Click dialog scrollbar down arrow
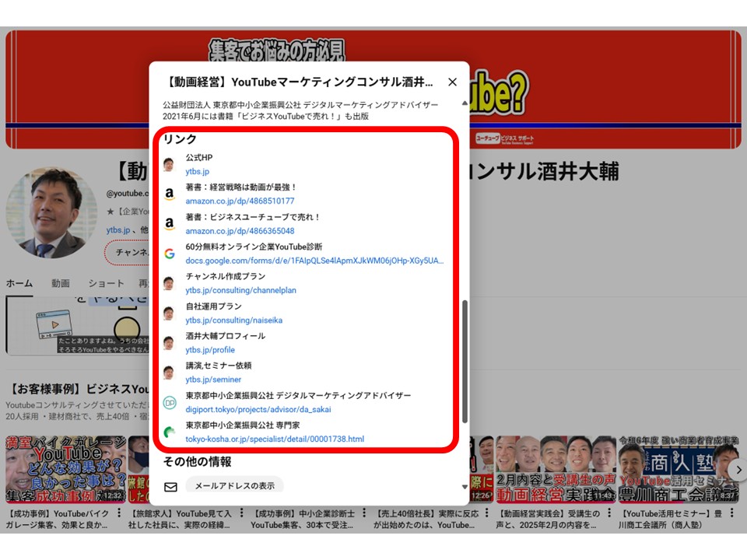The height and width of the screenshot is (560, 747). tap(465, 487)
